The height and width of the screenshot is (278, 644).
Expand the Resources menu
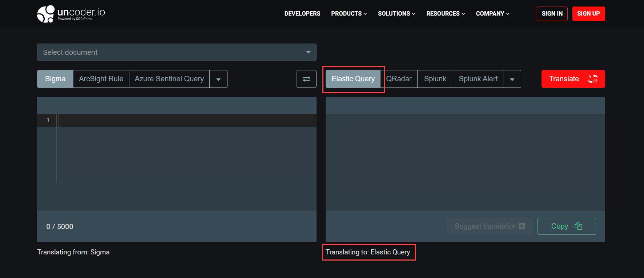coord(445,13)
